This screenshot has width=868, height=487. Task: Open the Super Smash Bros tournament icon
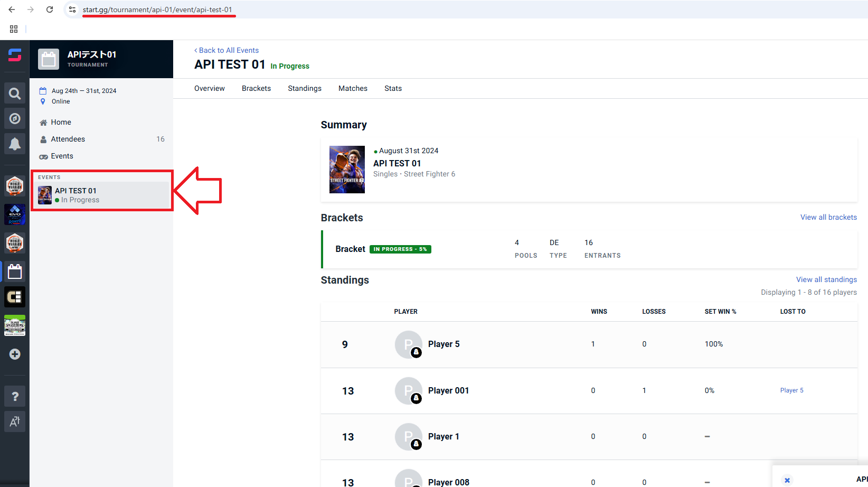tap(15, 325)
